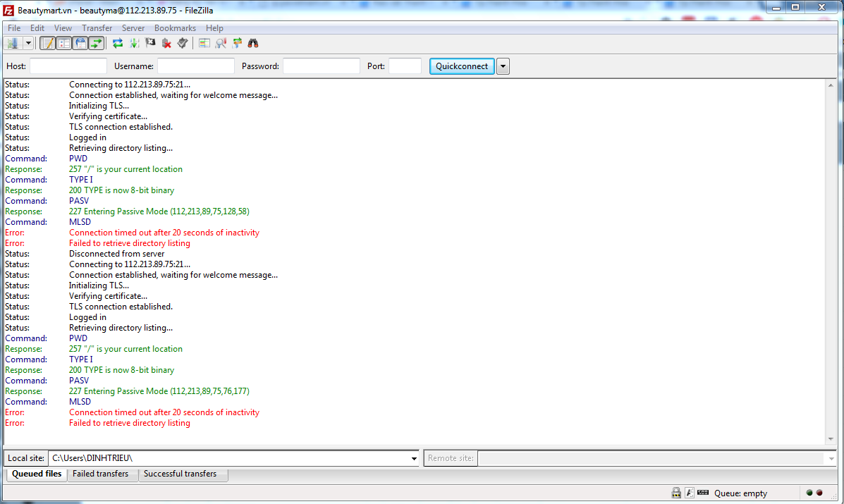This screenshot has width=844, height=504.
Task: Click the FileZilla logo in title bar
Action: (x=8, y=10)
